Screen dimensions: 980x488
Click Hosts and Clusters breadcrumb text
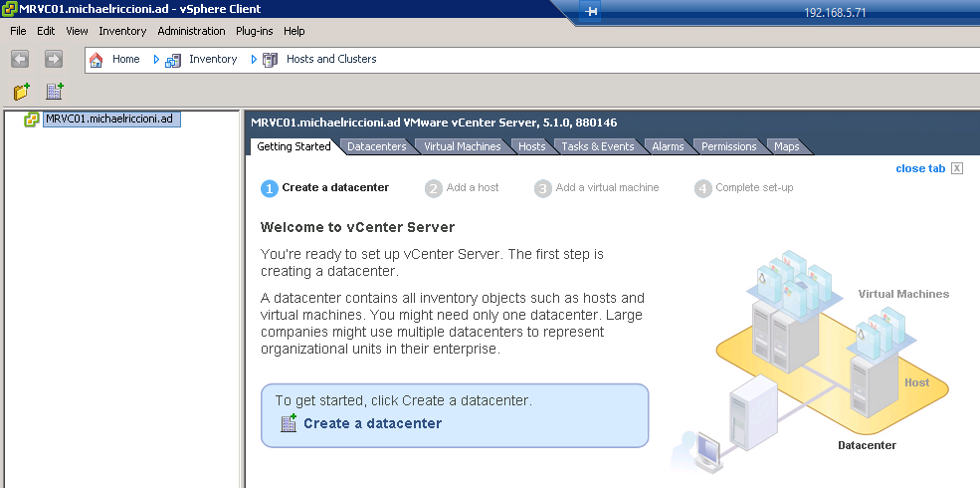point(331,59)
